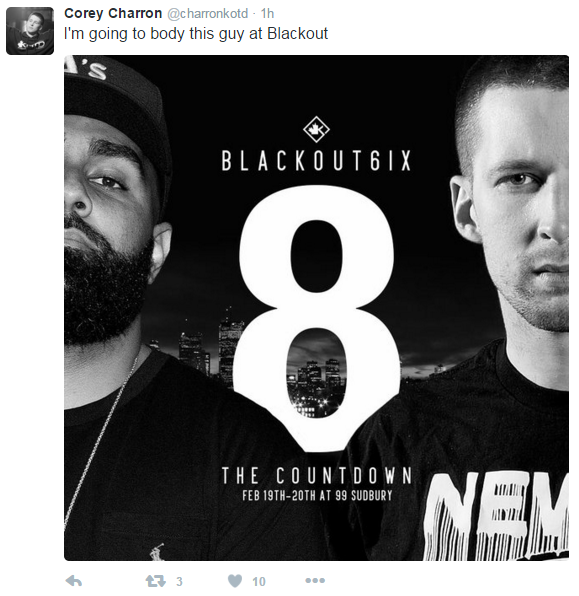
Task: Click THE COUNTDOWN text on the poster
Action: 317,476
